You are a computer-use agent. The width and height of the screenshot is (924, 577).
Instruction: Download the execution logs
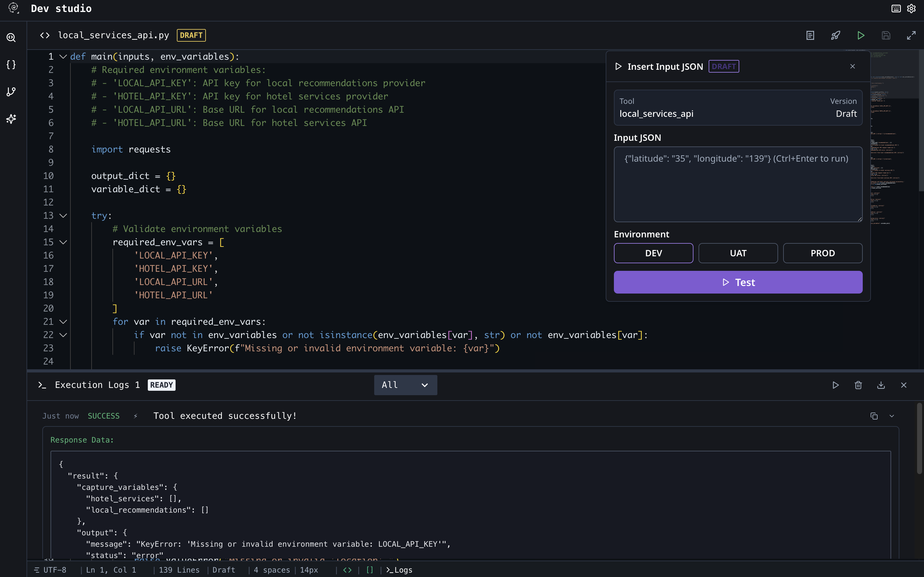881,385
